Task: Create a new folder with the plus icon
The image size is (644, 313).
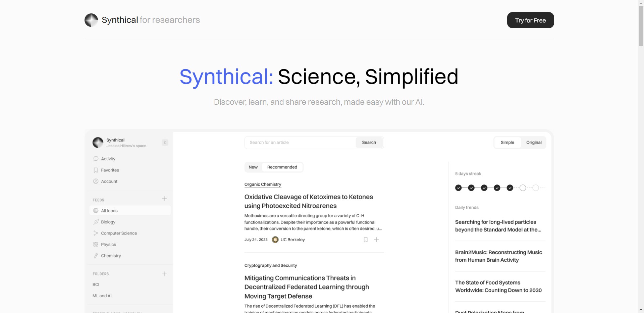Action: pyautogui.click(x=164, y=274)
